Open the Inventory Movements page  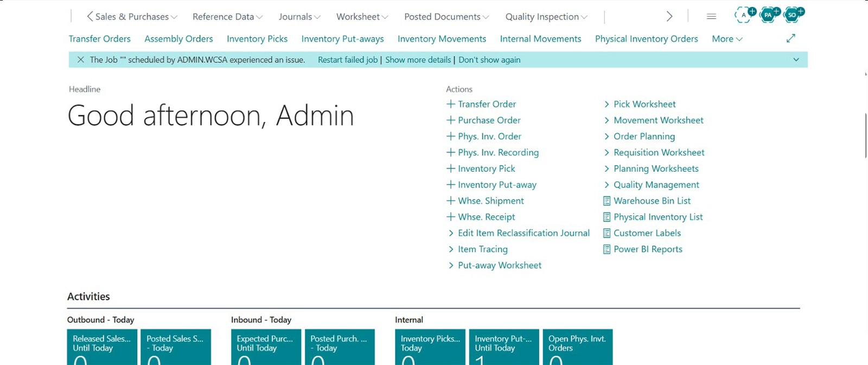pyautogui.click(x=442, y=39)
